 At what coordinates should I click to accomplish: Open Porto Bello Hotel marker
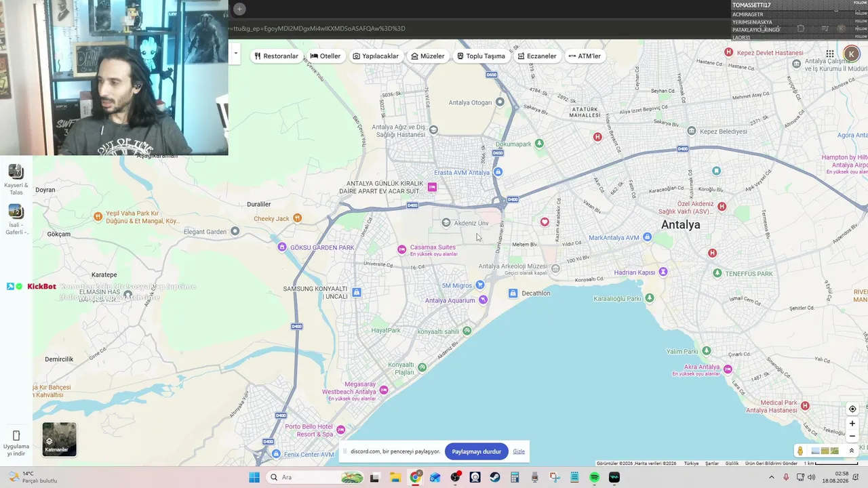coord(340,430)
